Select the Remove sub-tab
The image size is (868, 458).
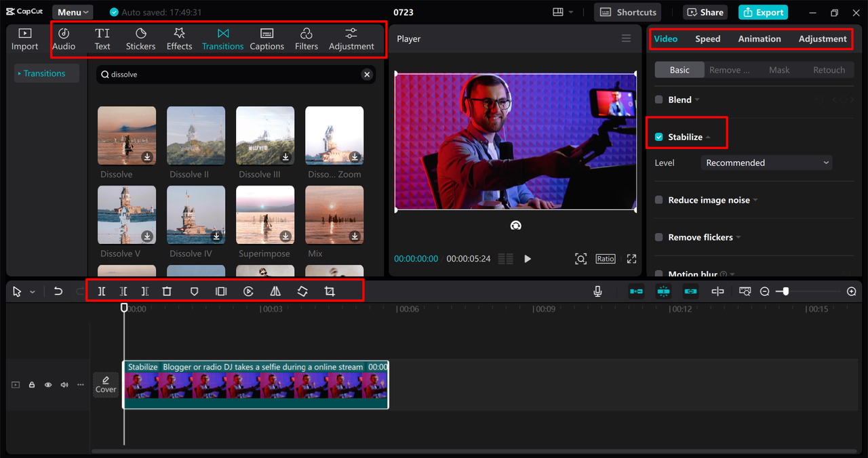click(729, 70)
